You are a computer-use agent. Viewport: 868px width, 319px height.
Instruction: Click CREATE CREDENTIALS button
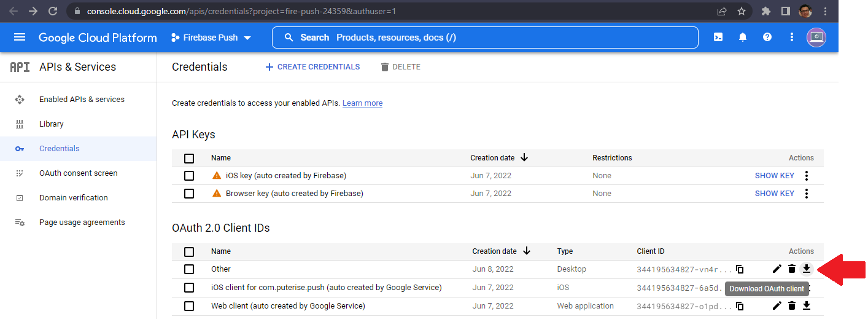tap(312, 67)
